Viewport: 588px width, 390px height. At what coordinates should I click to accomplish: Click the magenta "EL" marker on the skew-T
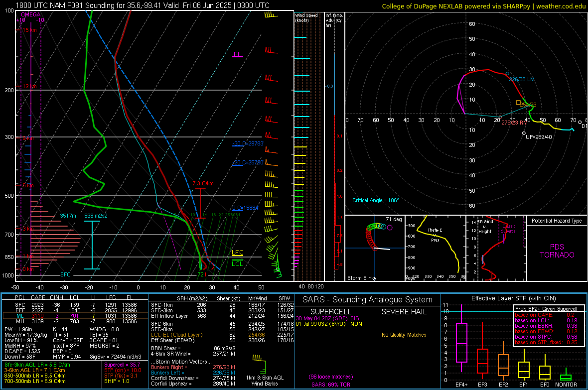pyautogui.click(x=237, y=54)
